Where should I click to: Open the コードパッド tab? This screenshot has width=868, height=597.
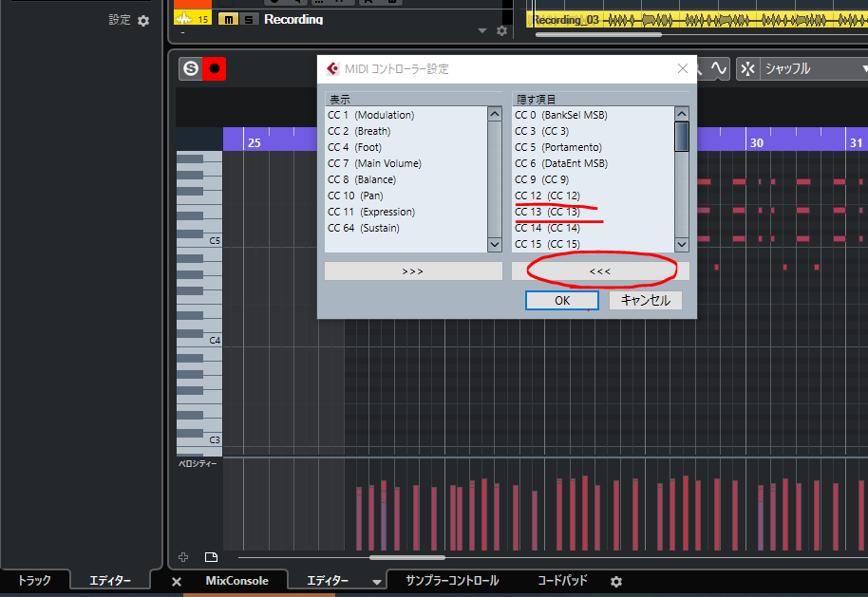click(562, 581)
